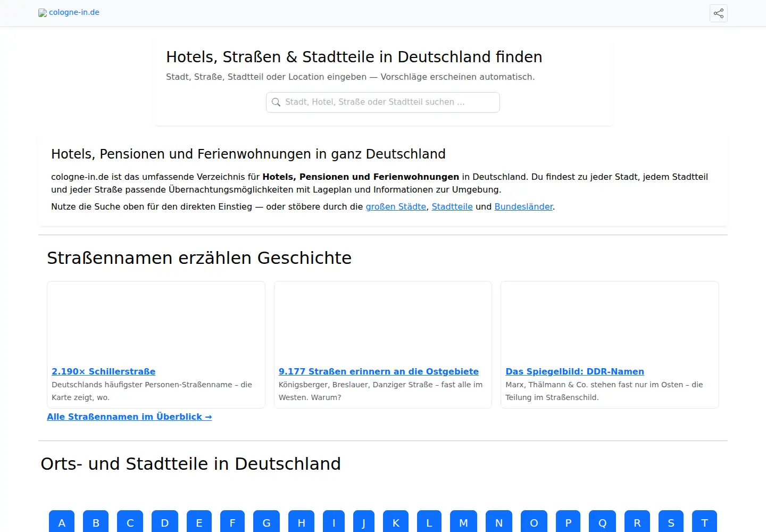Select letter N in the district index

[499, 522]
